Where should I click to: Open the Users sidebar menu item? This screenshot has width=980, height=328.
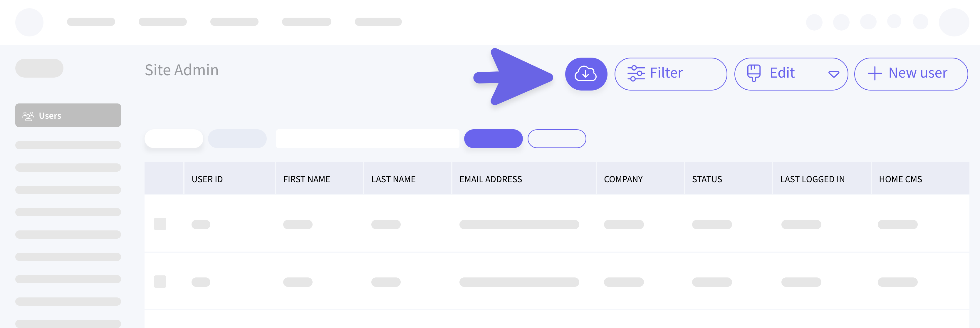pos(68,115)
